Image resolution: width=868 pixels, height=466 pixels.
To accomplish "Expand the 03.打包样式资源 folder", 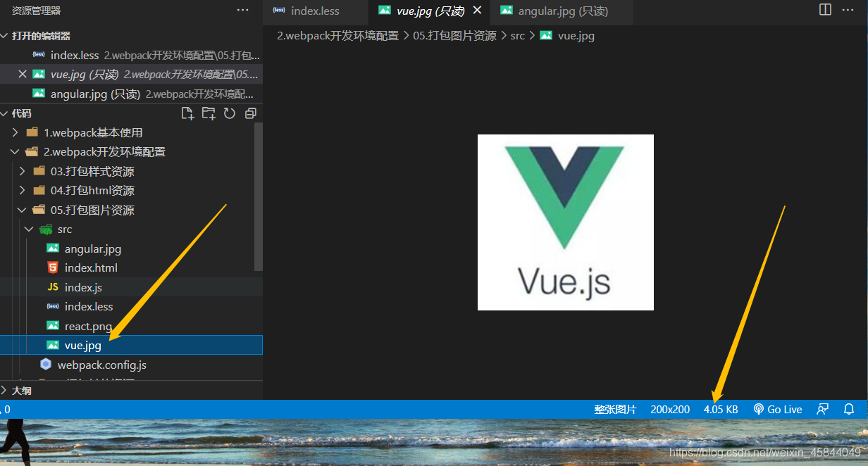I will pos(127,171).
